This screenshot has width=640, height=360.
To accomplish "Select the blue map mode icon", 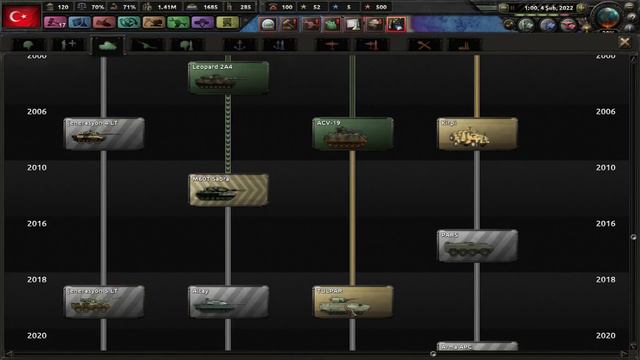I will tap(547, 25).
